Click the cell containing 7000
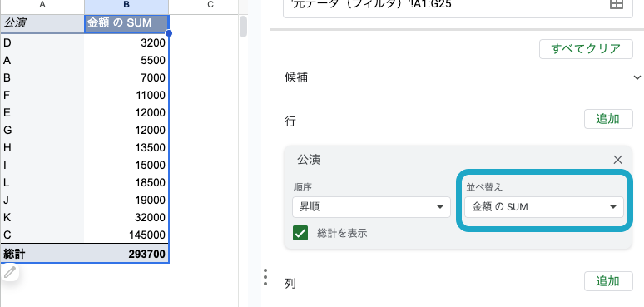The width and height of the screenshot is (644, 307). click(126, 78)
